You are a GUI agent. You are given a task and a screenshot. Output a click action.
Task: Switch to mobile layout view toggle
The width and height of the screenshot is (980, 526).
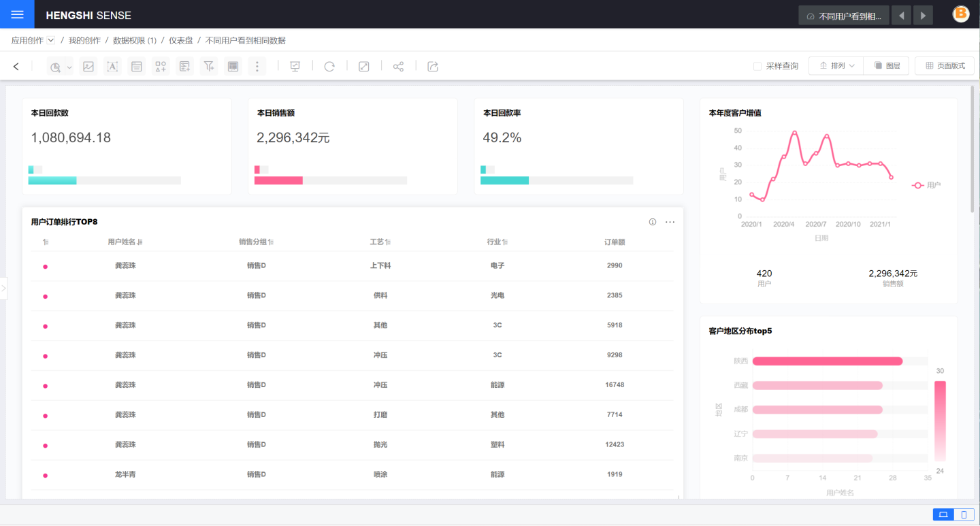[963, 514]
